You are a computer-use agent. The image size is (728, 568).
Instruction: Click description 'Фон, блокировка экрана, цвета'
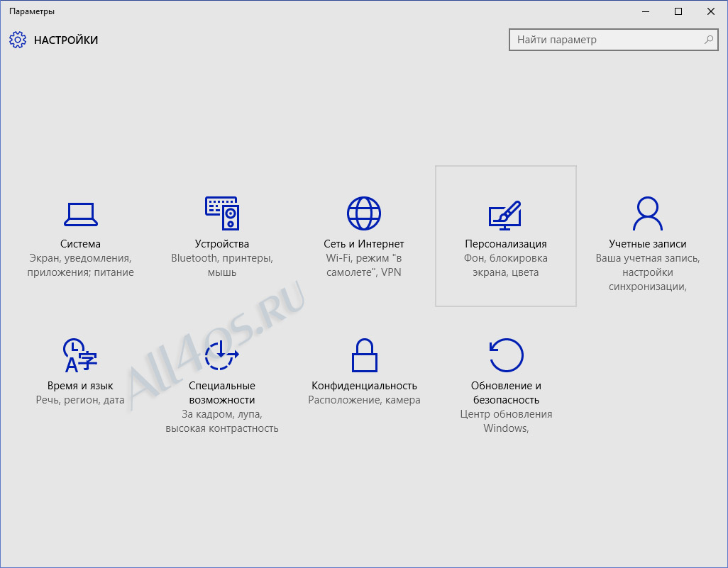tap(506, 265)
